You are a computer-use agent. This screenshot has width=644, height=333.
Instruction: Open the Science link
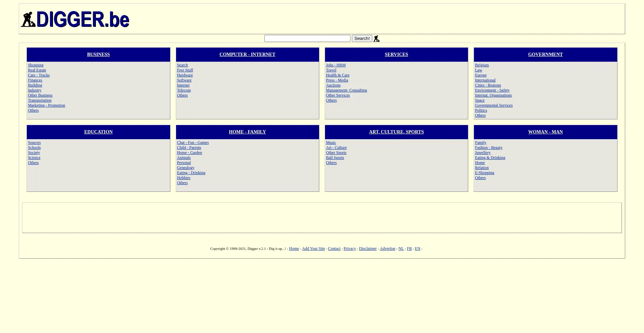pyautogui.click(x=34, y=158)
